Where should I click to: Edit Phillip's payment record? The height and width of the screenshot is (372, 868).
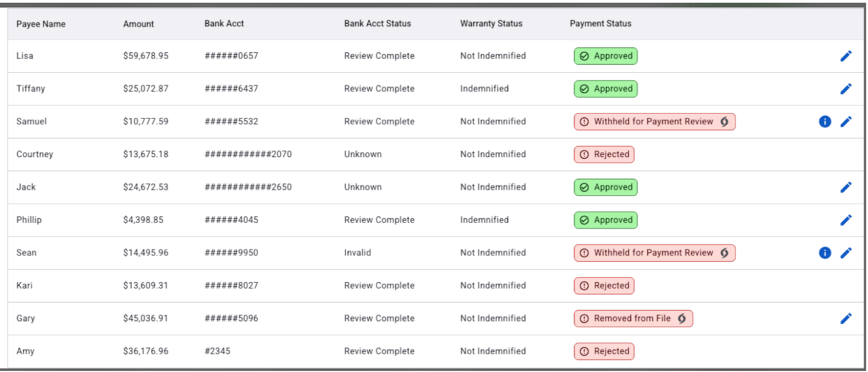[x=846, y=219]
